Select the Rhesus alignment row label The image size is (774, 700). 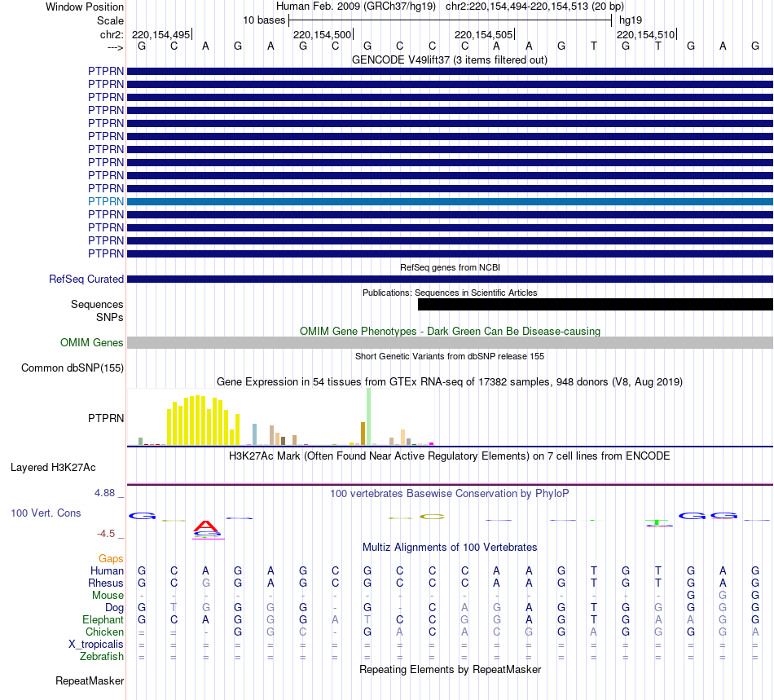tap(106, 583)
